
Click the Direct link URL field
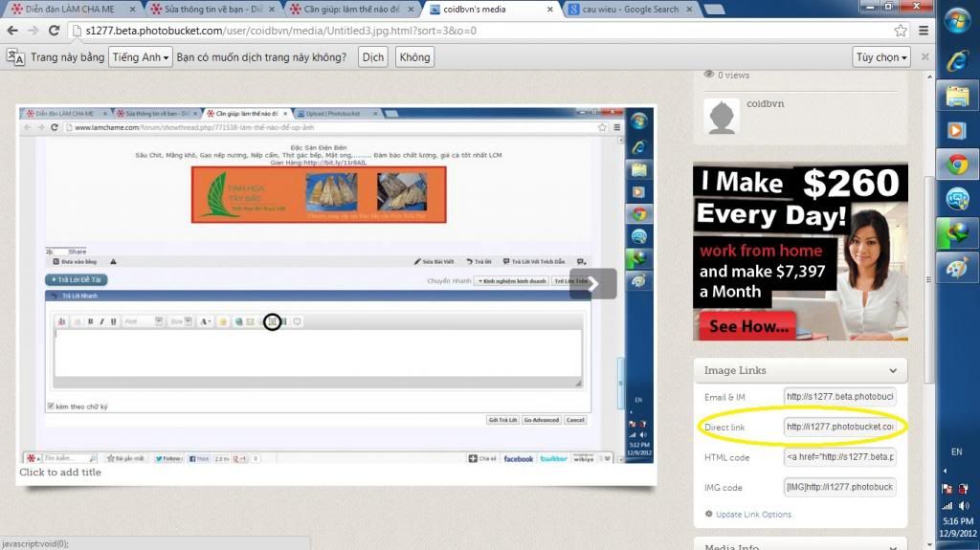(839, 427)
